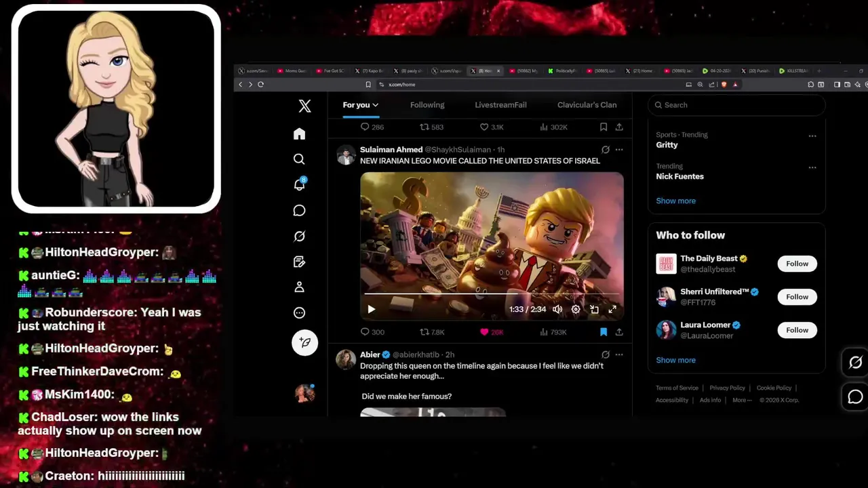
Task: Open Grok actions on Abier's post
Action: (x=606, y=354)
